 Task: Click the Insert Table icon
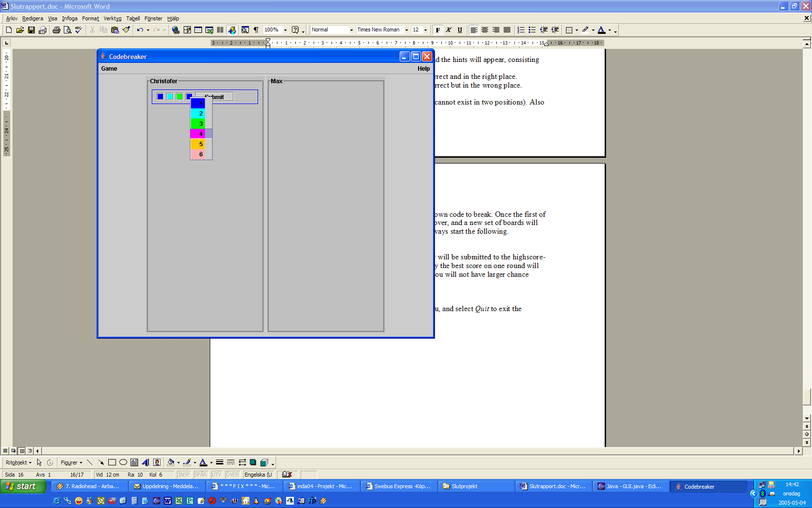coord(198,30)
